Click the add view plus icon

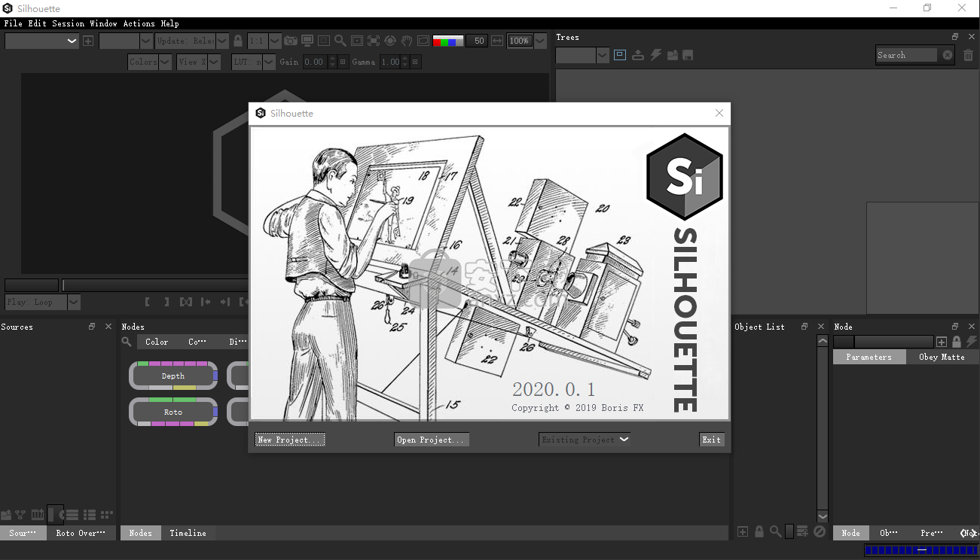[88, 41]
